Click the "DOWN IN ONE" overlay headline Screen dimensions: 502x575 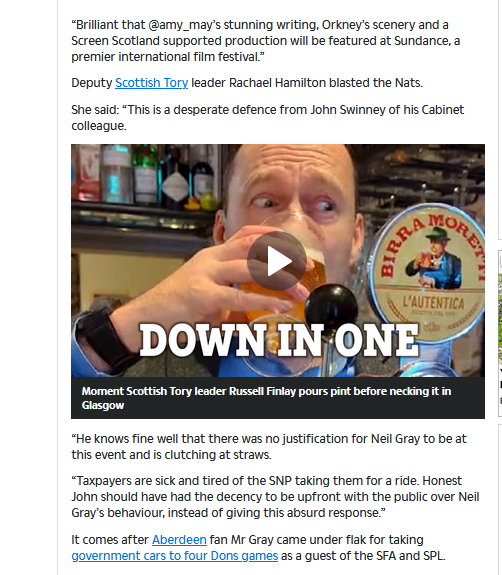(279, 341)
